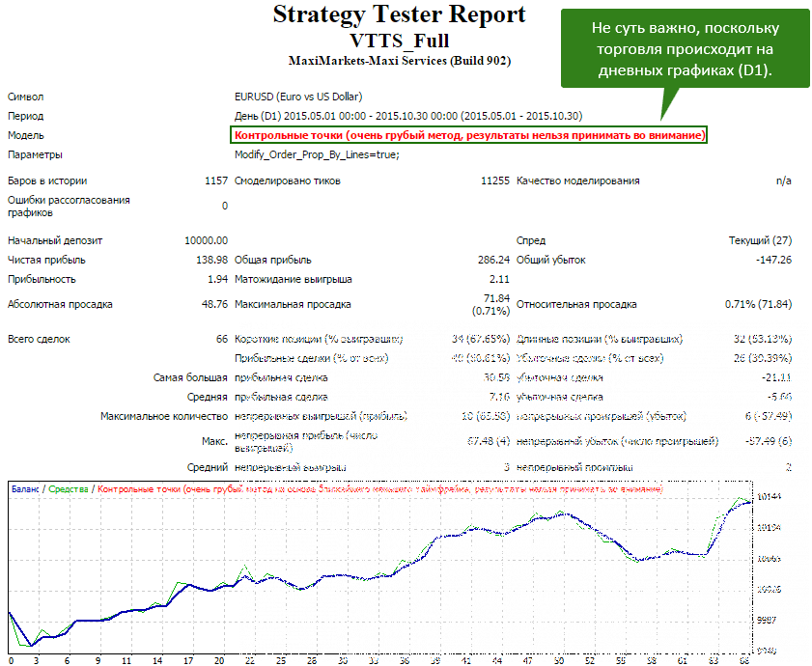Select the VTTS_Full expert name heading
The width and height of the screenshot is (812, 666).
pyautogui.click(x=399, y=41)
